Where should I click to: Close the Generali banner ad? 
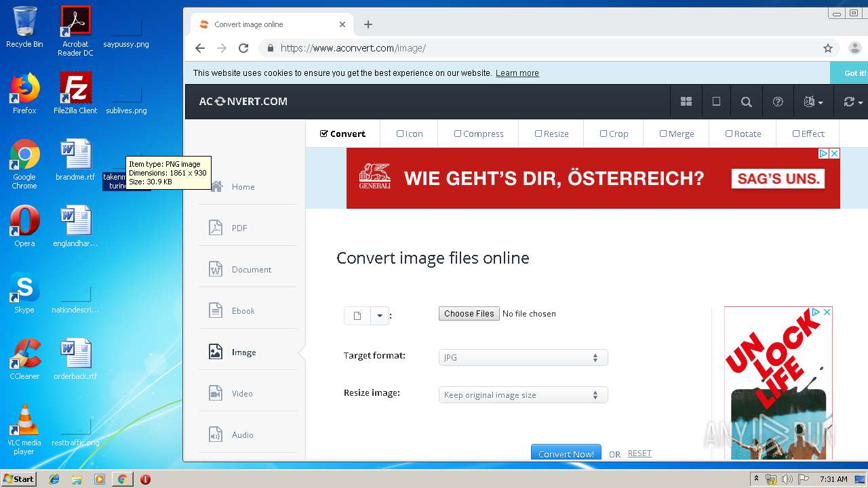point(835,154)
